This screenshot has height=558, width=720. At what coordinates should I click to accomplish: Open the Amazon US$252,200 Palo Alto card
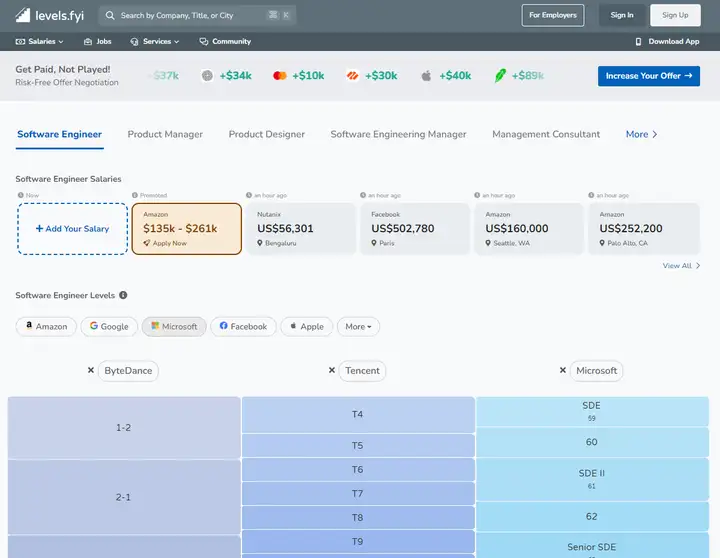643,229
